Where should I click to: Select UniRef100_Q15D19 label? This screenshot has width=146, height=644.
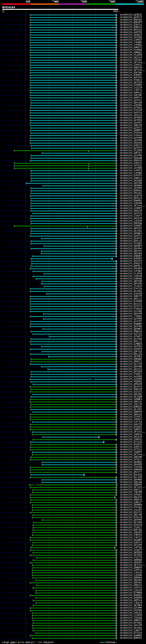(131, 35)
